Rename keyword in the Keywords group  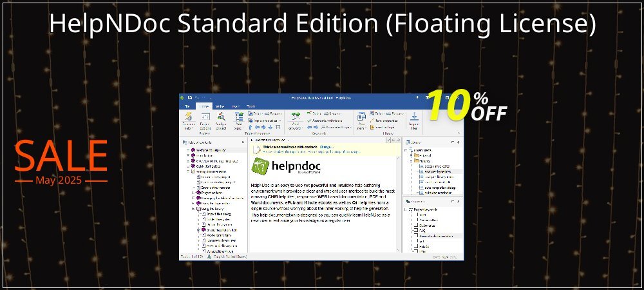tap(332, 114)
